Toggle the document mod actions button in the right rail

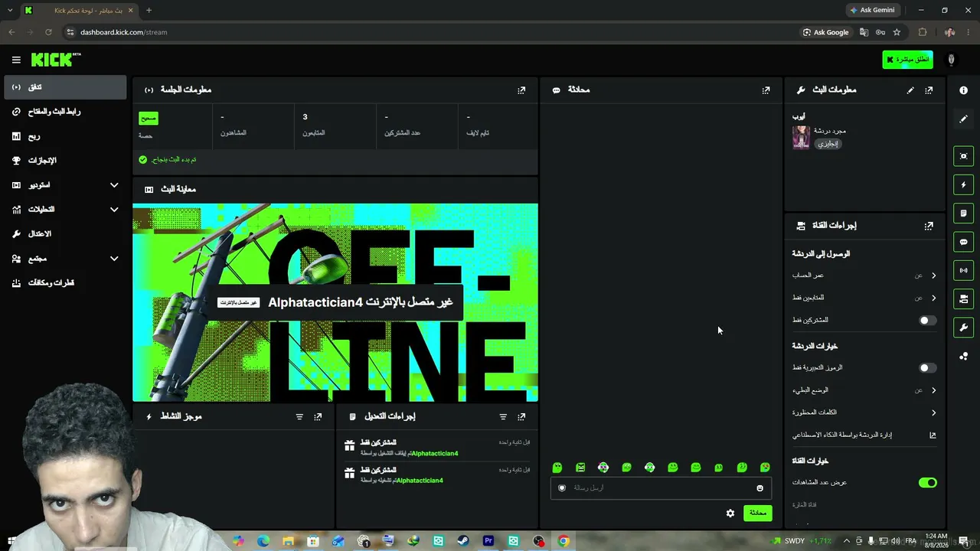click(963, 213)
